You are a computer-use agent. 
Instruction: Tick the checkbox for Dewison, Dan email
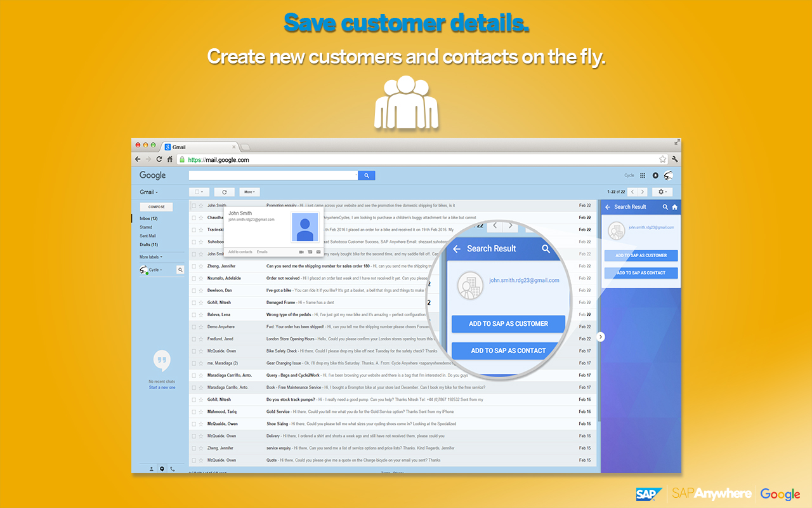point(194,290)
